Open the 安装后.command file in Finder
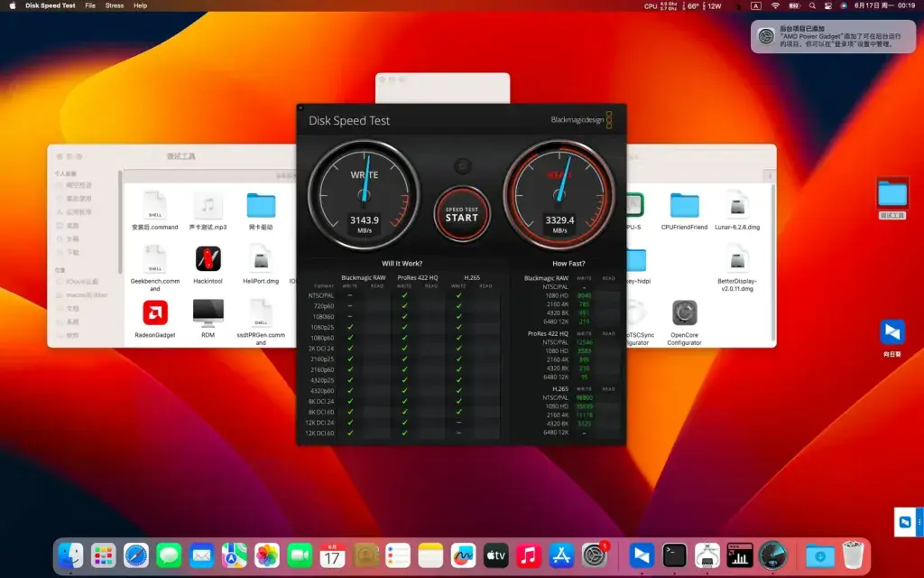Screen dimensions: 924x578 click(155, 210)
